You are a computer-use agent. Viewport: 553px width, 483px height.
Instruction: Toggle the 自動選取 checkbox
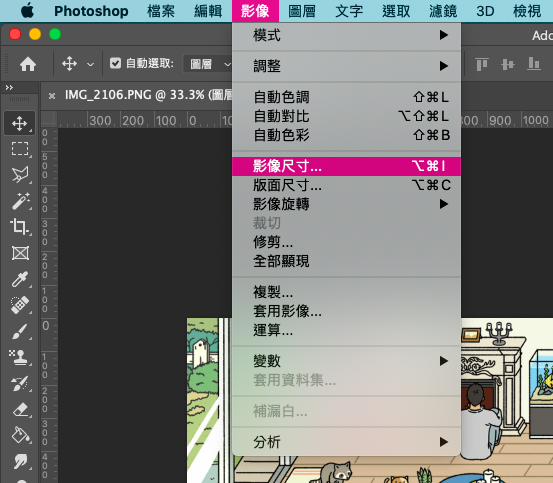[x=115, y=63]
